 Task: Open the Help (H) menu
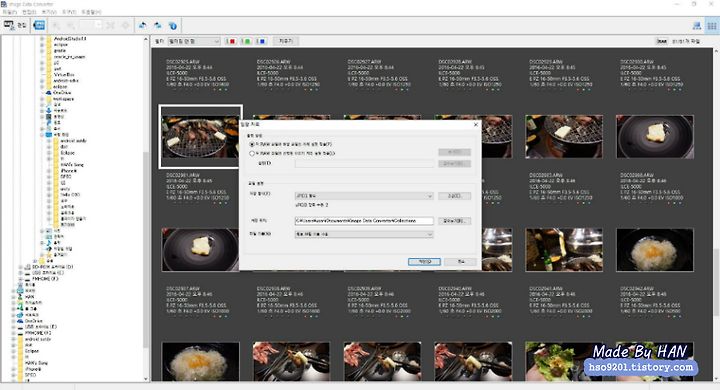pos(91,12)
